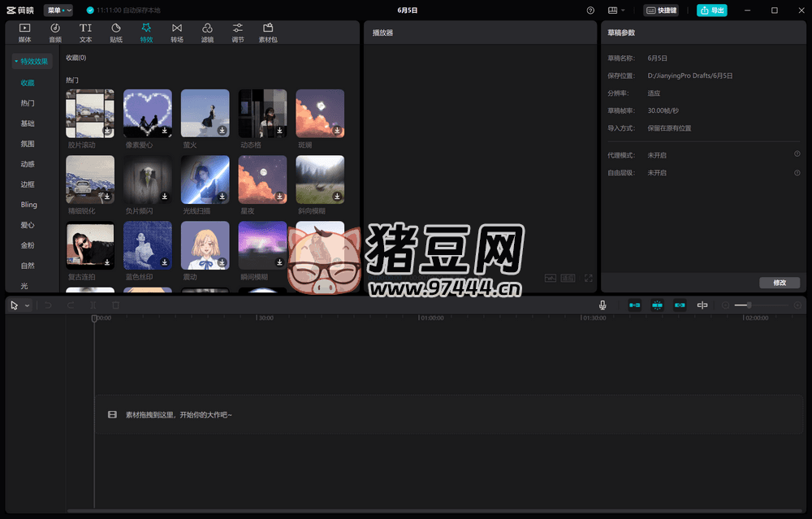The height and width of the screenshot is (519, 812).
Task: Click the microphone record icon
Action: click(x=603, y=305)
